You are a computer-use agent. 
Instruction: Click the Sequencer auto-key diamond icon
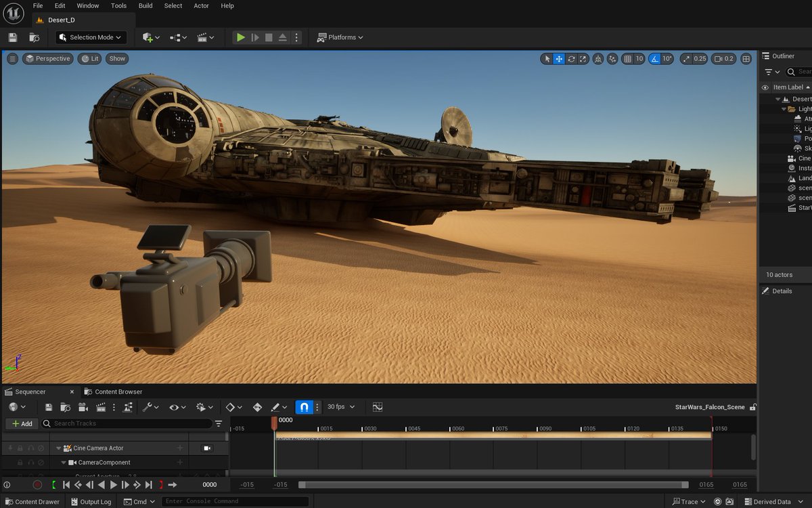257,407
